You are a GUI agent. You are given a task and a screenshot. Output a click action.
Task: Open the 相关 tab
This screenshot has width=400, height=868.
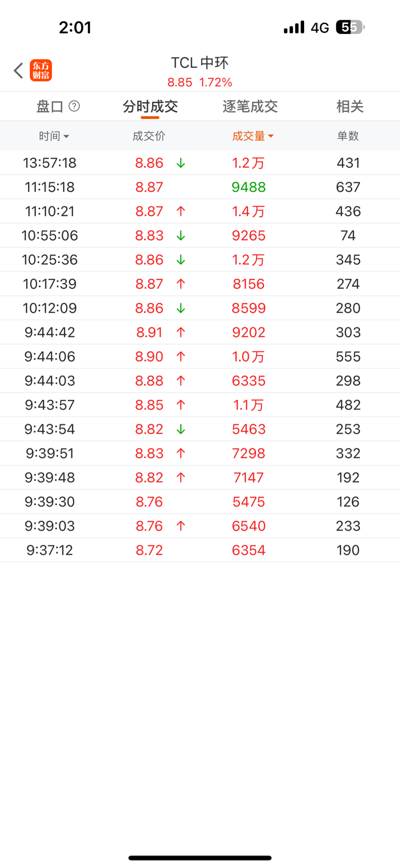[349, 106]
